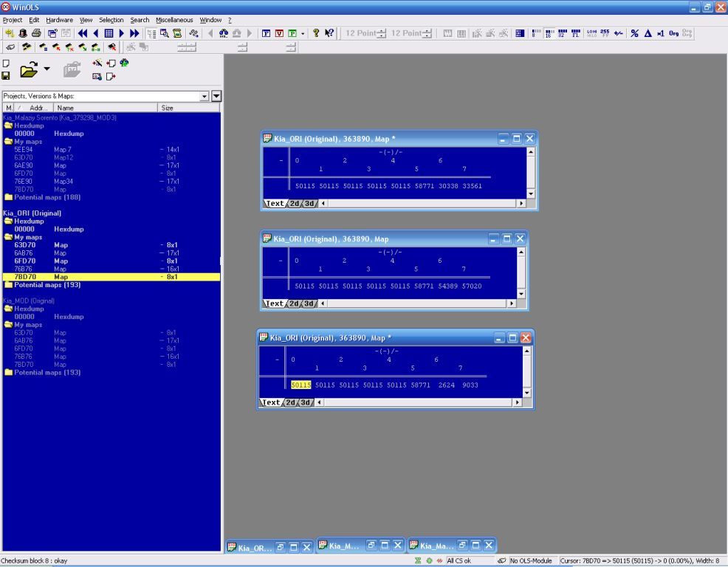Click scroll-down arrow in middle map window
Viewport: 728px width, 567px height.
point(521,294)
